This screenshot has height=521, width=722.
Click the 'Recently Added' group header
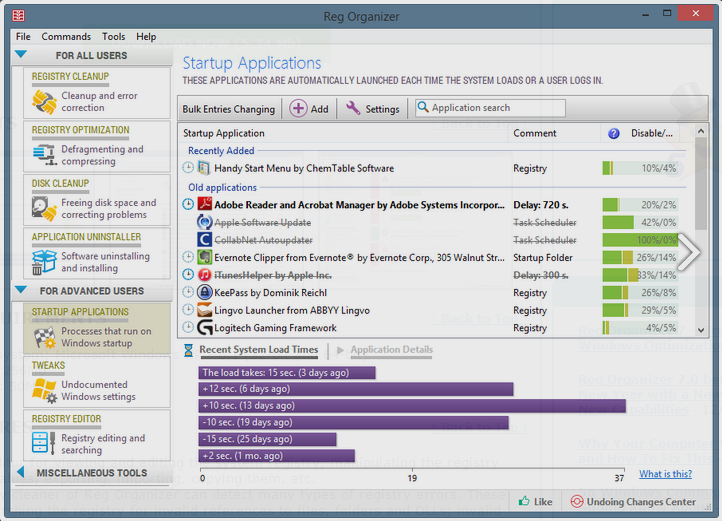(x=221, y=151)
